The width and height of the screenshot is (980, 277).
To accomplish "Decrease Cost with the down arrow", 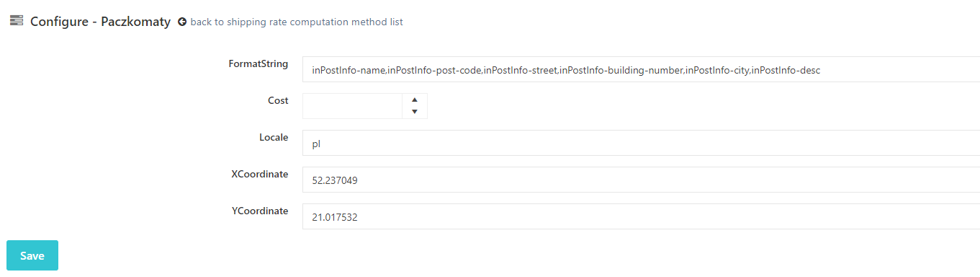I will (415, 112).
